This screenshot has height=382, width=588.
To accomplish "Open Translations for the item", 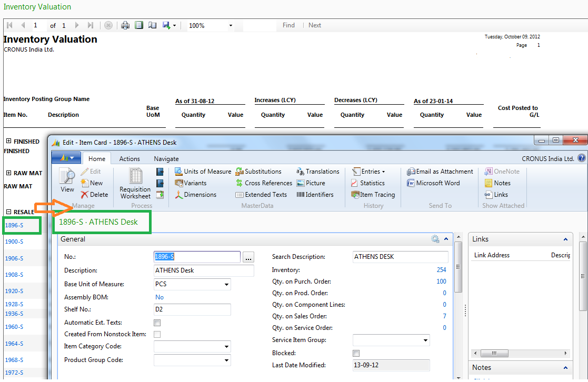I will click(317, 172).
